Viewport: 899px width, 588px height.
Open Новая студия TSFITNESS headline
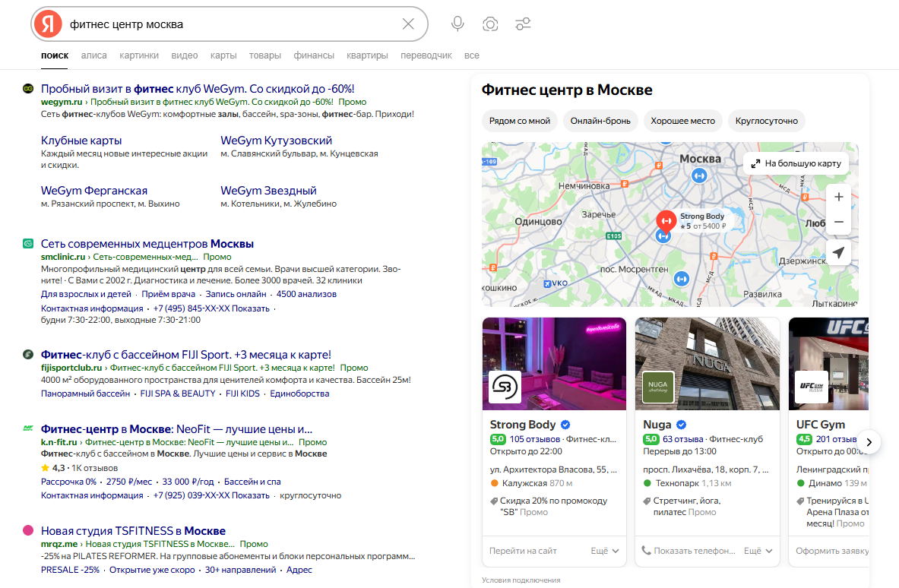point(133,531)
